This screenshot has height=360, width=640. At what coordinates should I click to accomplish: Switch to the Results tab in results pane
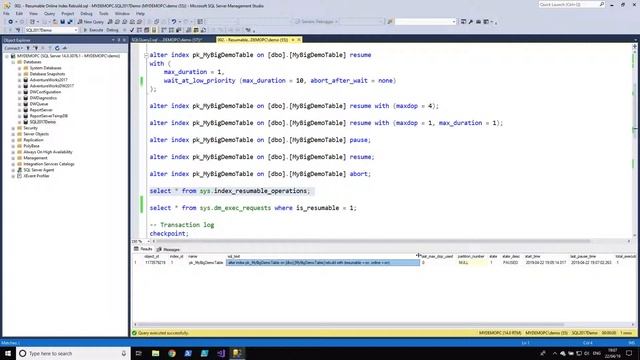(x=143, y=249)
